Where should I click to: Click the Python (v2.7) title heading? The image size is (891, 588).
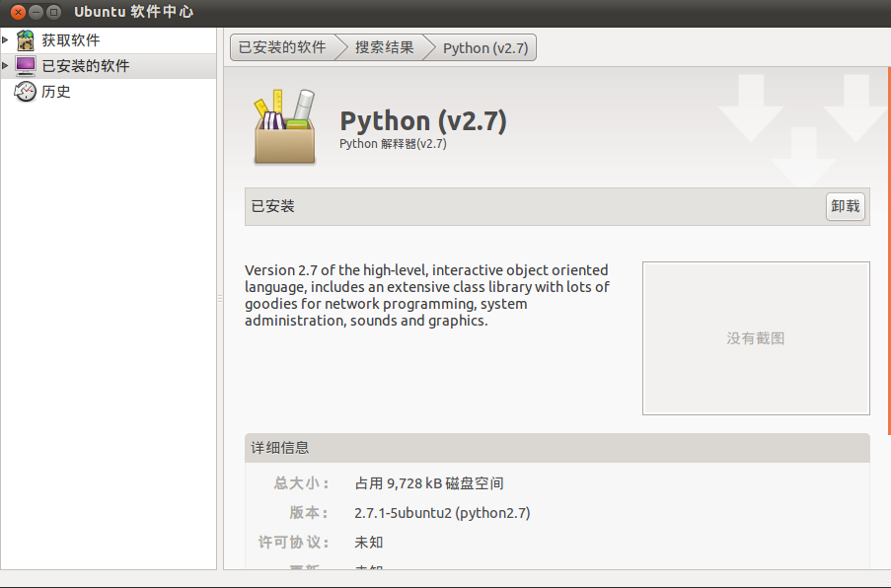pos(422,120)
